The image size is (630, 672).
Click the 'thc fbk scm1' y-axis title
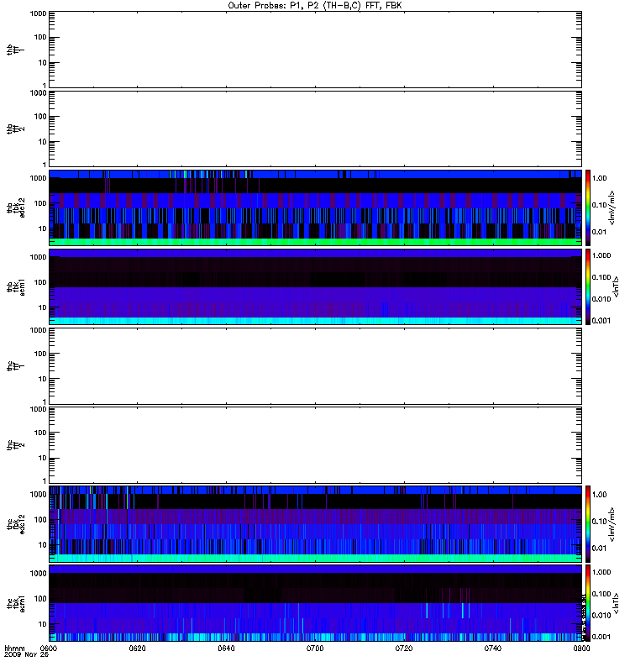tap(15, 603)
